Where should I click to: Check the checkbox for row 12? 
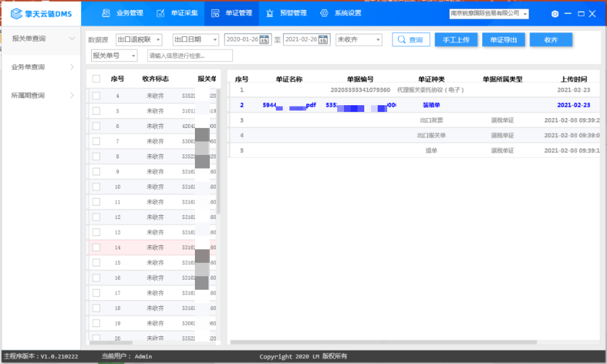coord(96,217)
